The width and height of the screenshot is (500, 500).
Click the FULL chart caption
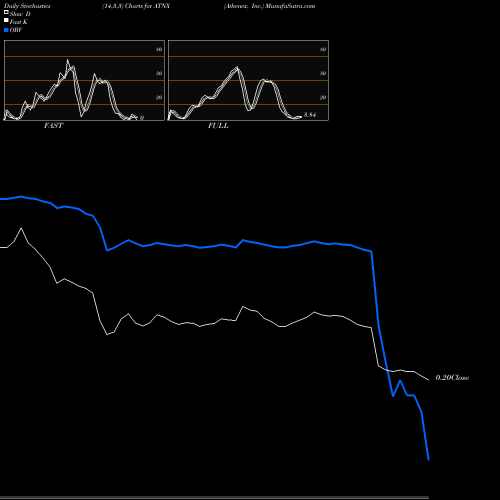(218, 126)
